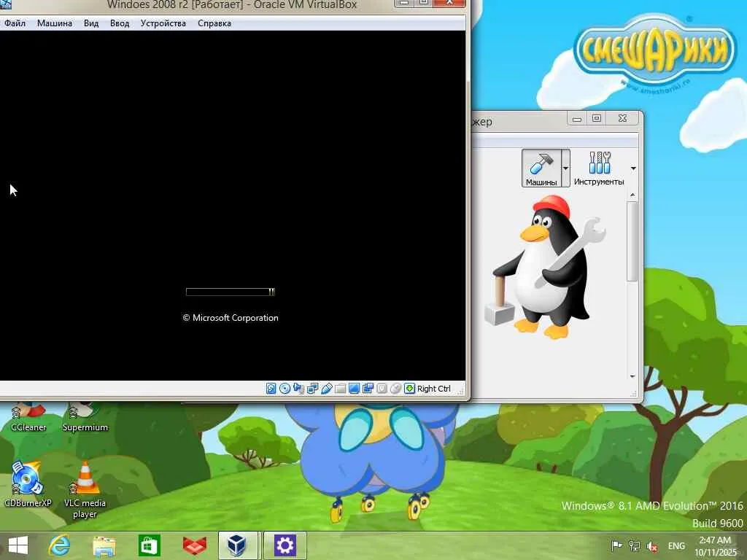The image size is (747, 560).
Task: Open the Supermium desktop shortcut
Action: [85, 418]
